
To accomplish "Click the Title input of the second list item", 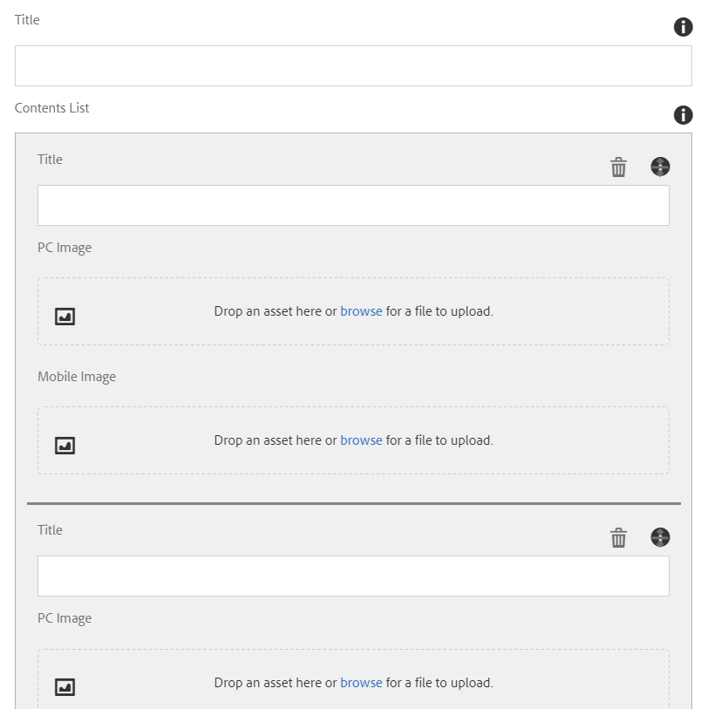I will [x=353, y=576].
